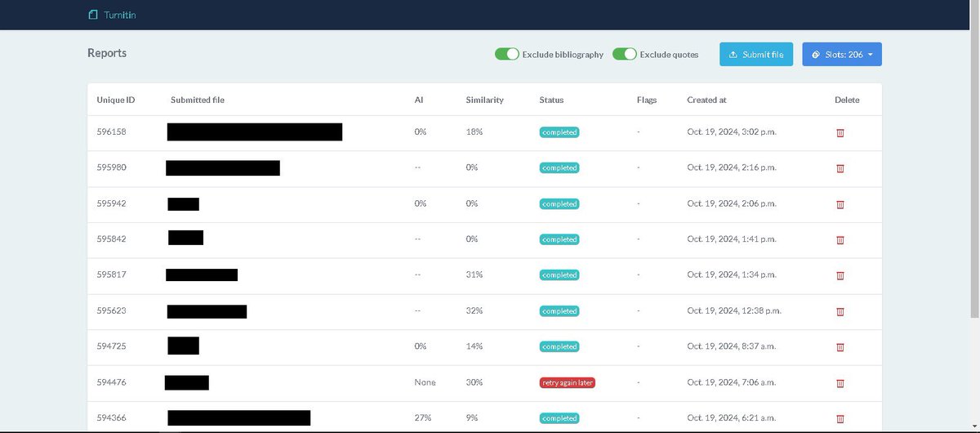The height and width of the screenshot is (433, 980).
Task: Select unique ID 594725
Action: click(x=111, y=346)
